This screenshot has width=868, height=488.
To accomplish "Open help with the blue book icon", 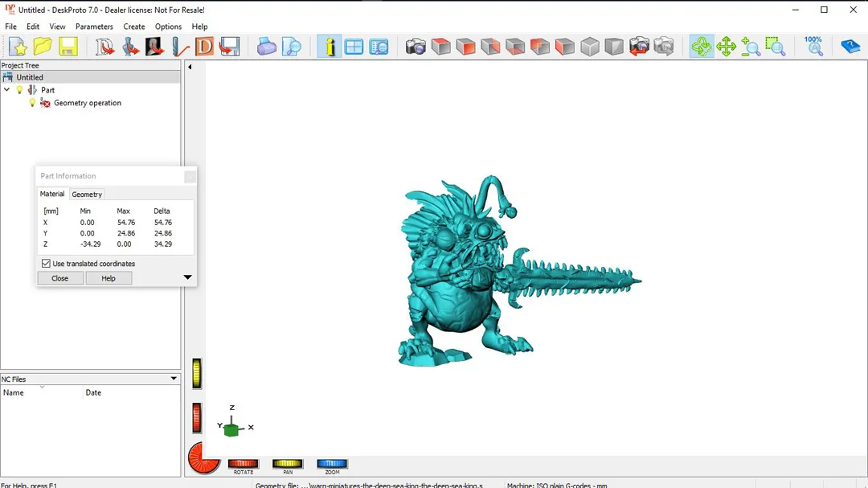I will click(x=850, y=47).
